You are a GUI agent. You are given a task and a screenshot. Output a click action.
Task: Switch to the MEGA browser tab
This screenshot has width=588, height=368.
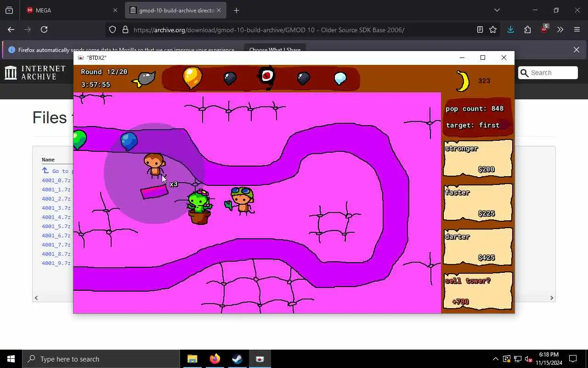(71, 10)
